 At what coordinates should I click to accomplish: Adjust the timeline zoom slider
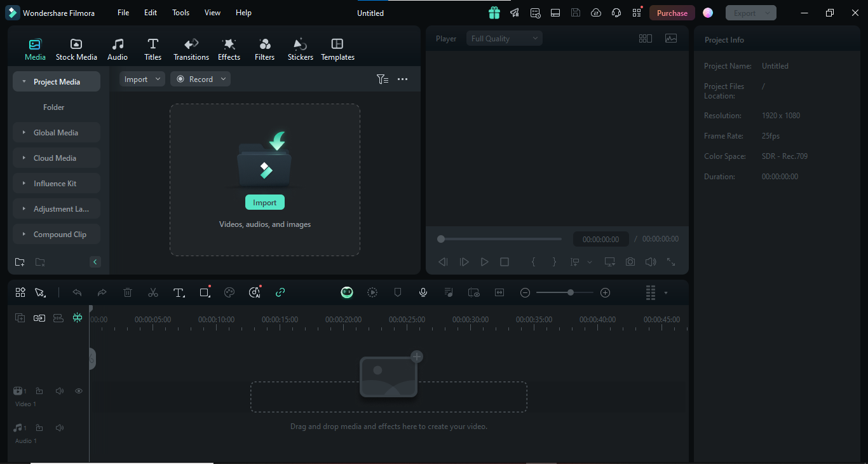pos(565,292)
